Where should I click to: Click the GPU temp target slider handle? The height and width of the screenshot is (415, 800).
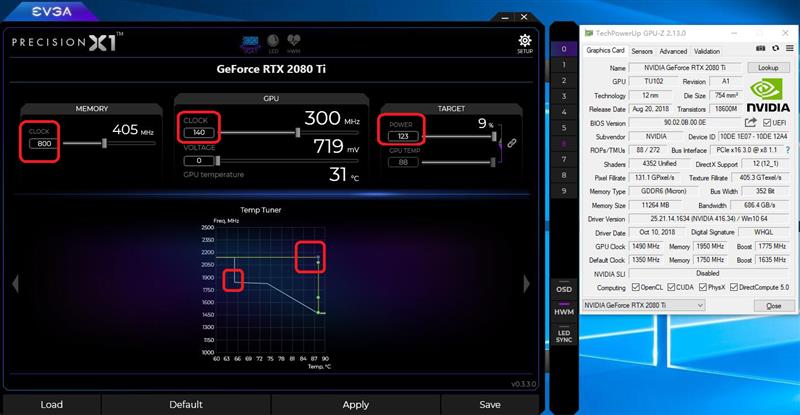[493, 162]
